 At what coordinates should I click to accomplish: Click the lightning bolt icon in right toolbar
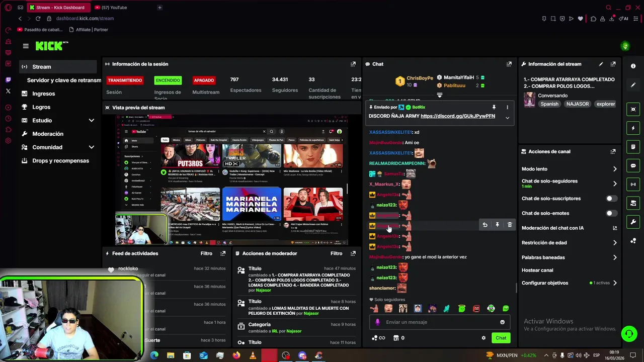click(633, 128)
